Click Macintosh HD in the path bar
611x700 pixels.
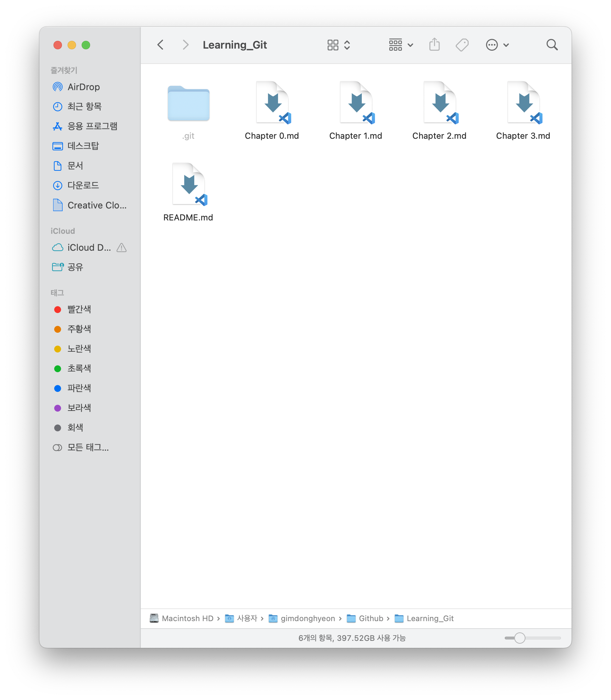pyautogui.click(x=182, y=618)
